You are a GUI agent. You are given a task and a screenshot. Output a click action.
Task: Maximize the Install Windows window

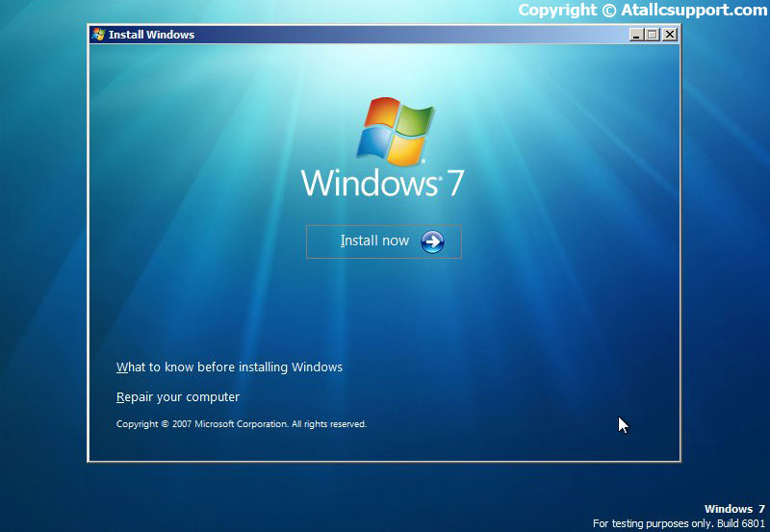tap(653, 35)
